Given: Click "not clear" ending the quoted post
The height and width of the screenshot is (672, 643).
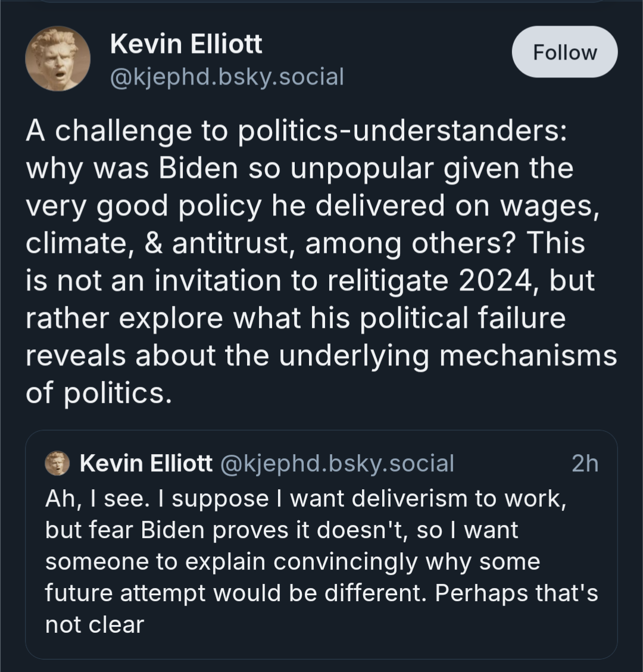Looking at the screenshot, I should (x=95, y=625).
